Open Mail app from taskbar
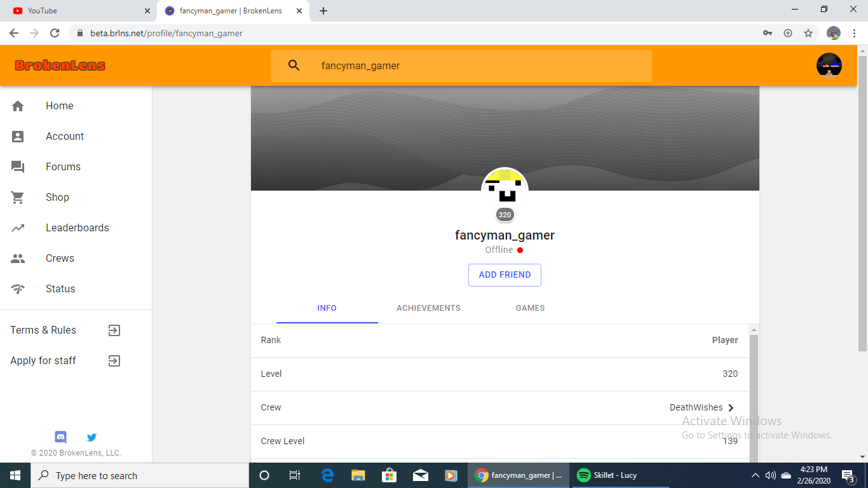868x488 pixels. [x=420, y=475]
